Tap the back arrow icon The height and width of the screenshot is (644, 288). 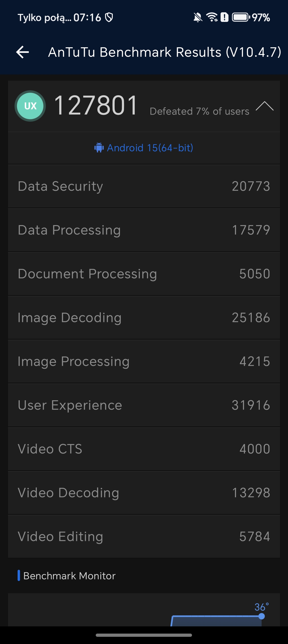pos(23,52)
